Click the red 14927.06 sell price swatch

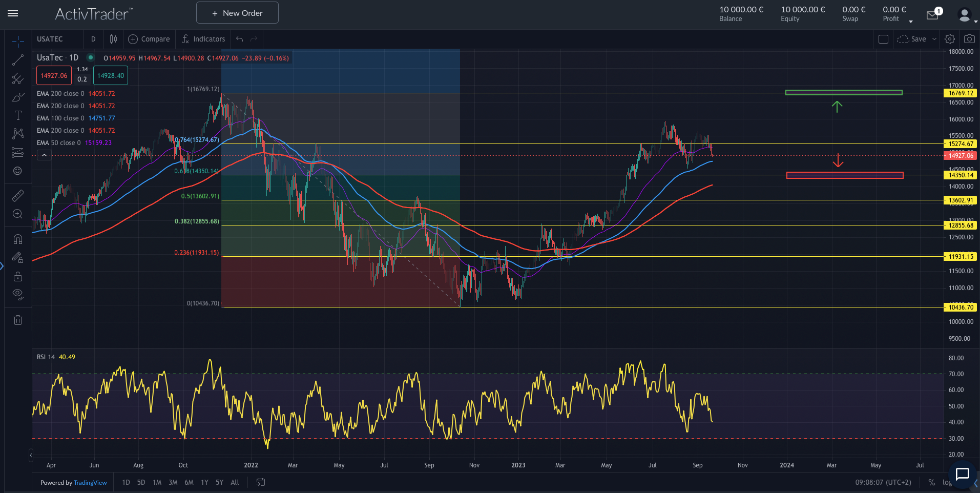click(x=53, y=75)
